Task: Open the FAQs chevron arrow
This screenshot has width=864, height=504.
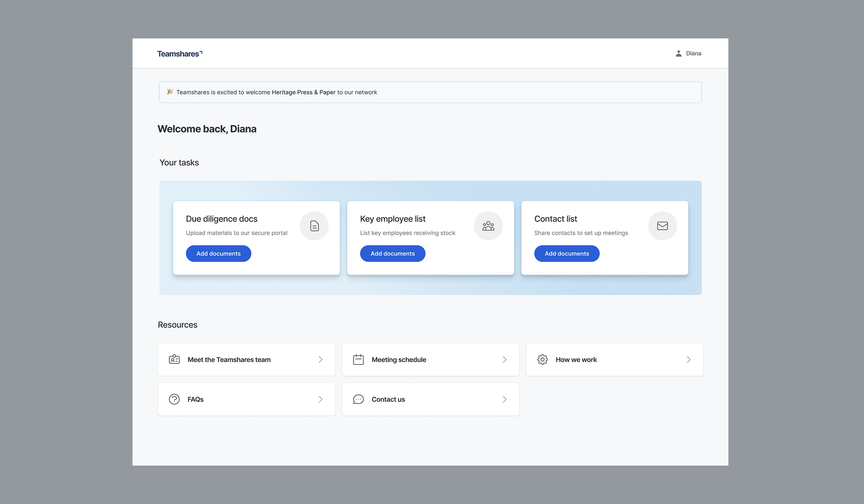Action: 320,399
